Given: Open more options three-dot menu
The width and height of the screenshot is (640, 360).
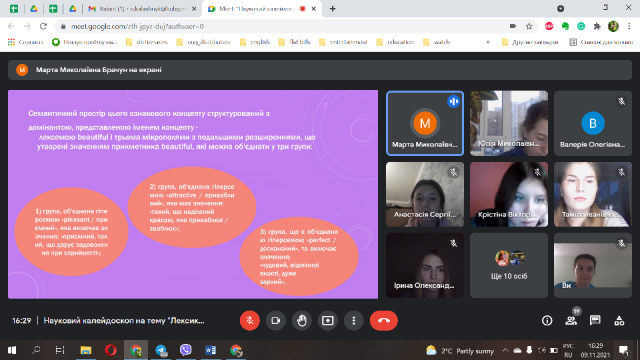Looking at the screenshot, I should click(x=353, y=321).
